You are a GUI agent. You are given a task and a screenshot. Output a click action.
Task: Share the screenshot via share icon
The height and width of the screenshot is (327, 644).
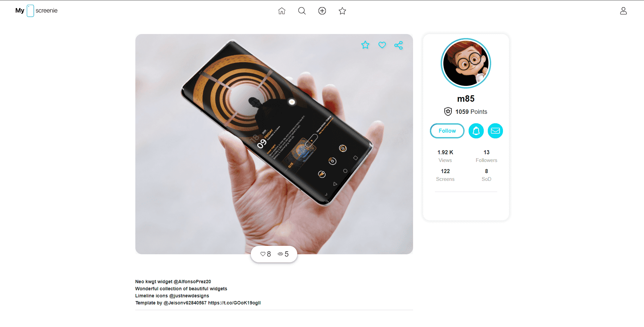[399, 45]
